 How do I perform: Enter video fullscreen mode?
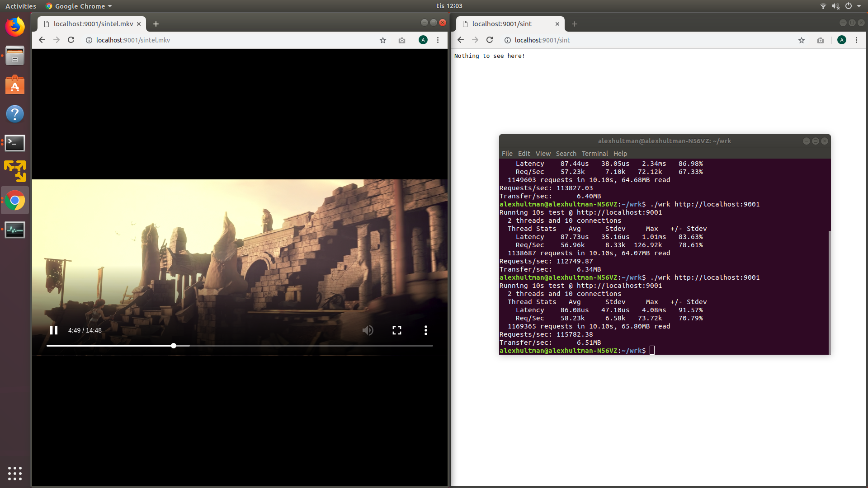click(x=396, y=330)
